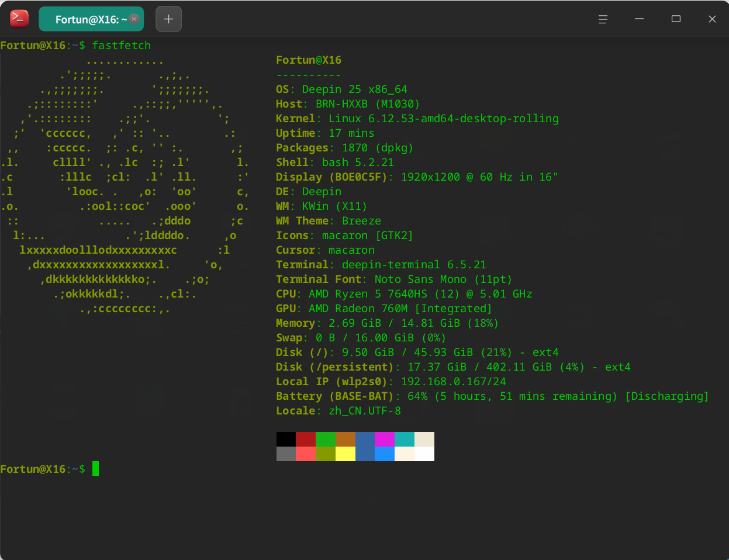Image resolution: width=729 pixels, height=560 pixels.
Task: Click the black swatch in the palette
Action: (286, 439)
